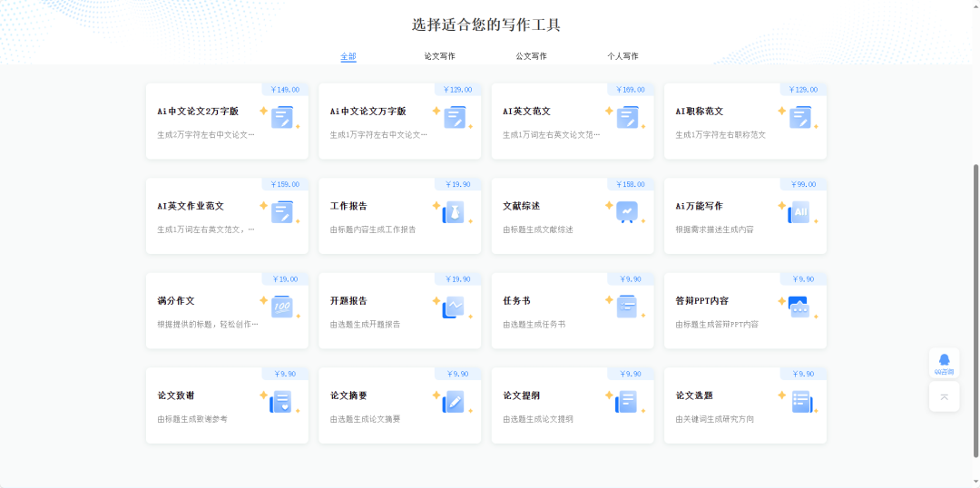The height and width of the screenshot is (488, 980).
Task: Click text 由标题生成答辩PPT内容
Action: point(716,325)
